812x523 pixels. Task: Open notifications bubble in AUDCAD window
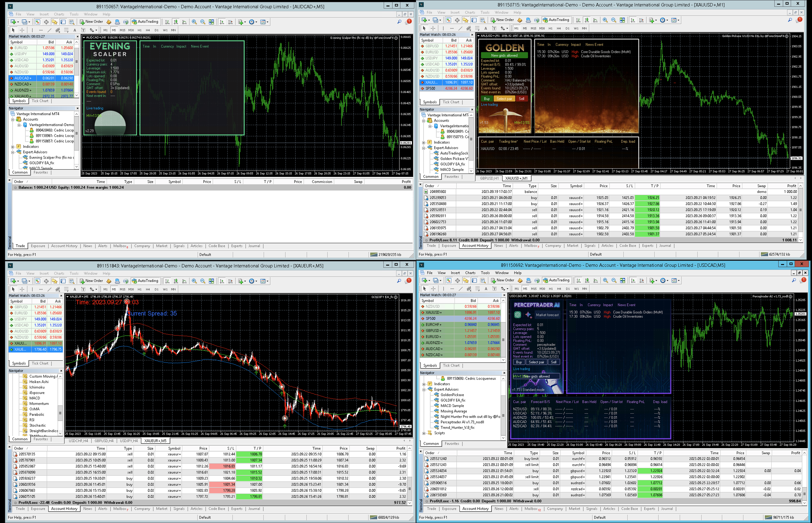(x=408, y=22)
